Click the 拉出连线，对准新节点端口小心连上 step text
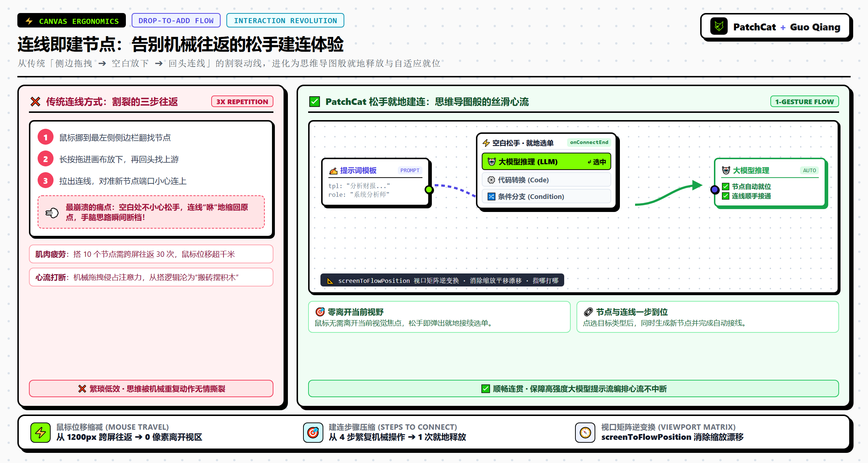 (123, 181)
